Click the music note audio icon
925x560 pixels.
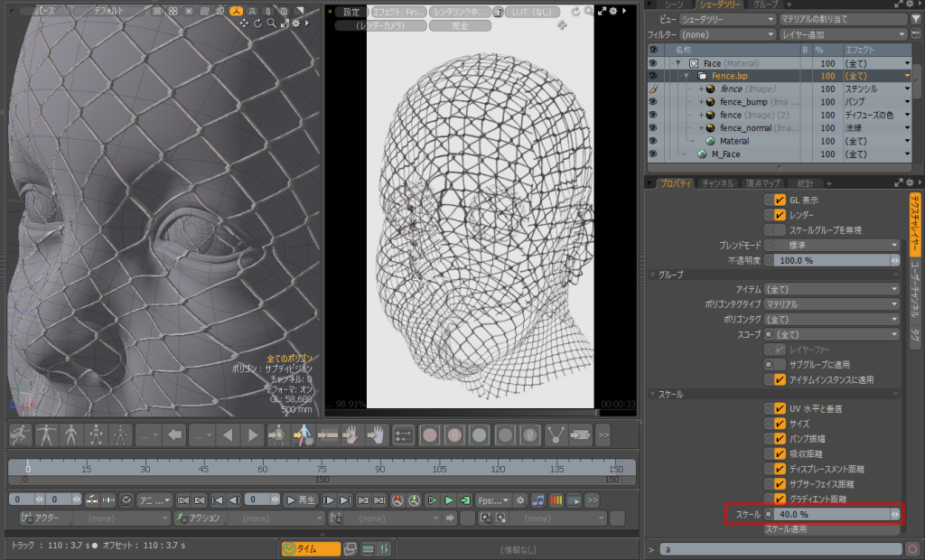click(538, 499)
